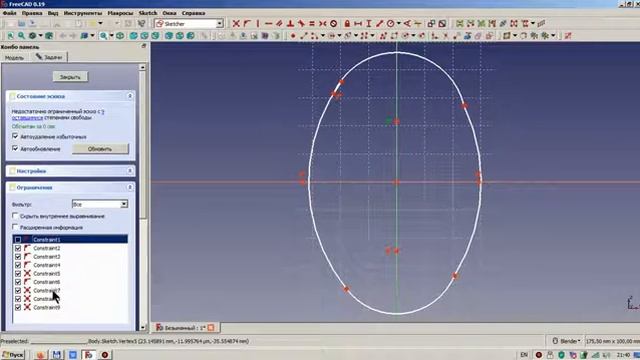Check the extended information checkbox
The height and width of the screenshot is (360, 640).
pyautogui.click(x=15, y=227)
